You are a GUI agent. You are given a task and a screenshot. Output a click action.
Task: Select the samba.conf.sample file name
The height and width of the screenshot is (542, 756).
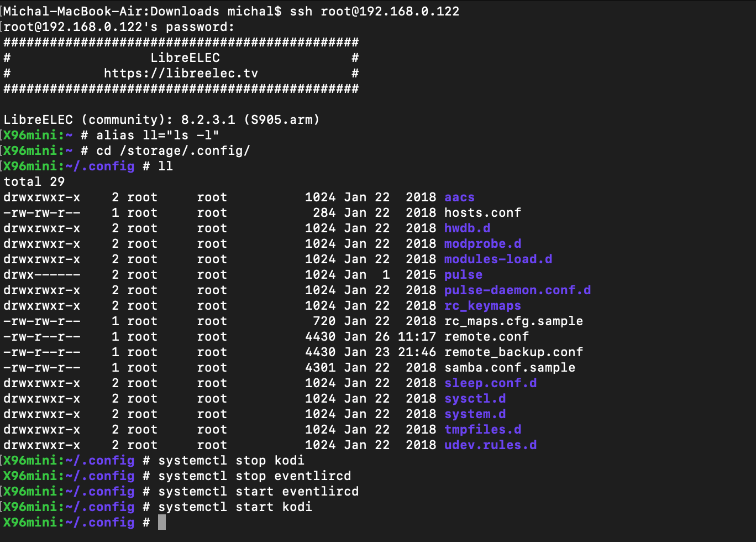pos(510,368)
